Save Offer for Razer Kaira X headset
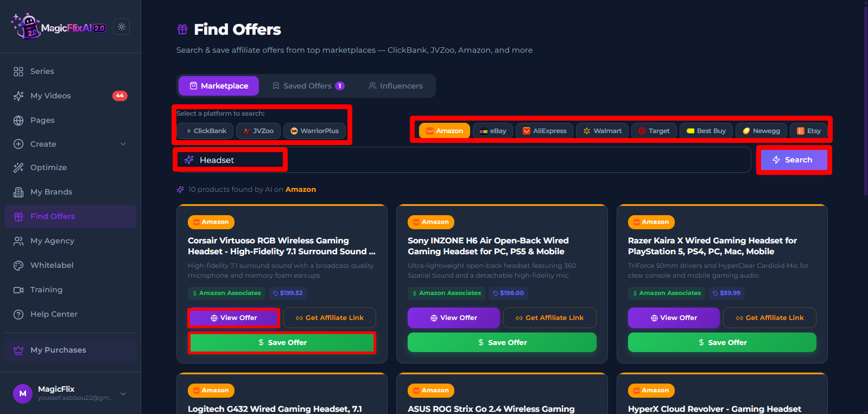The image size is (868, 414). coord(722,342)
